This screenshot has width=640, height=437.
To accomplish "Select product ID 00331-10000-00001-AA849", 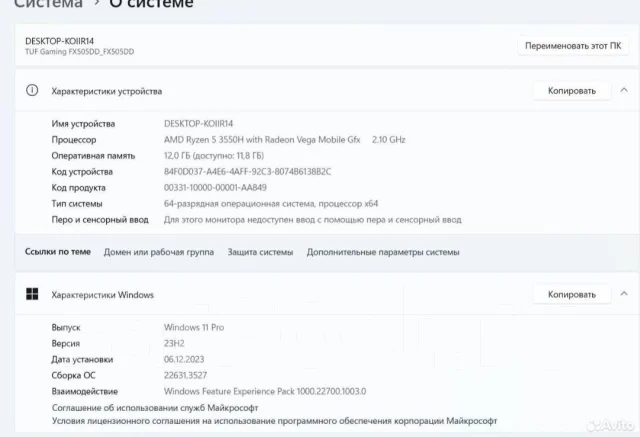I will point(215,188).
